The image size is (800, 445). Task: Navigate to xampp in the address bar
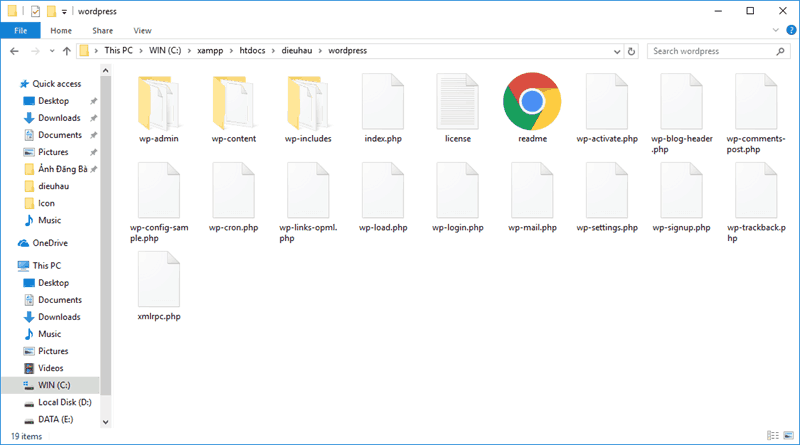[210, 51]
